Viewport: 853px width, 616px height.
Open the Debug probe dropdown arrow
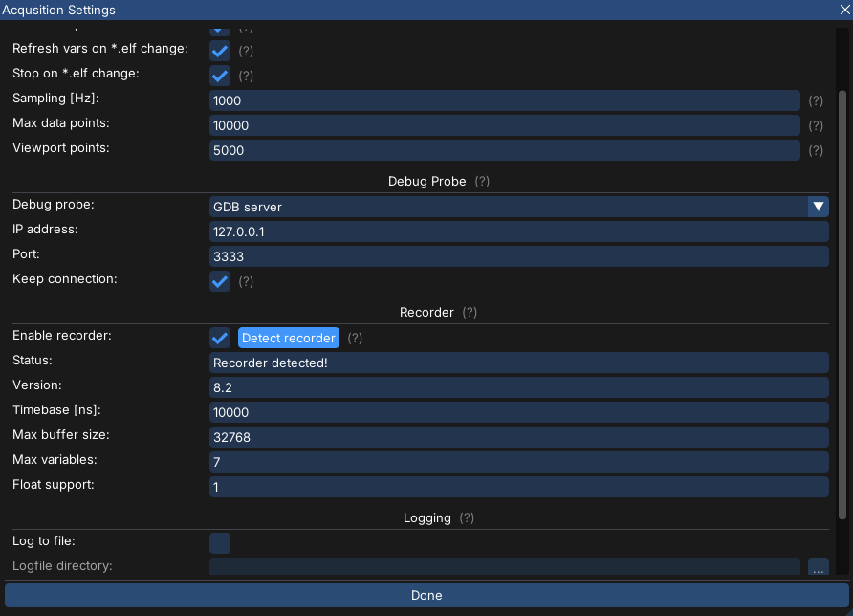click(818, 207)
